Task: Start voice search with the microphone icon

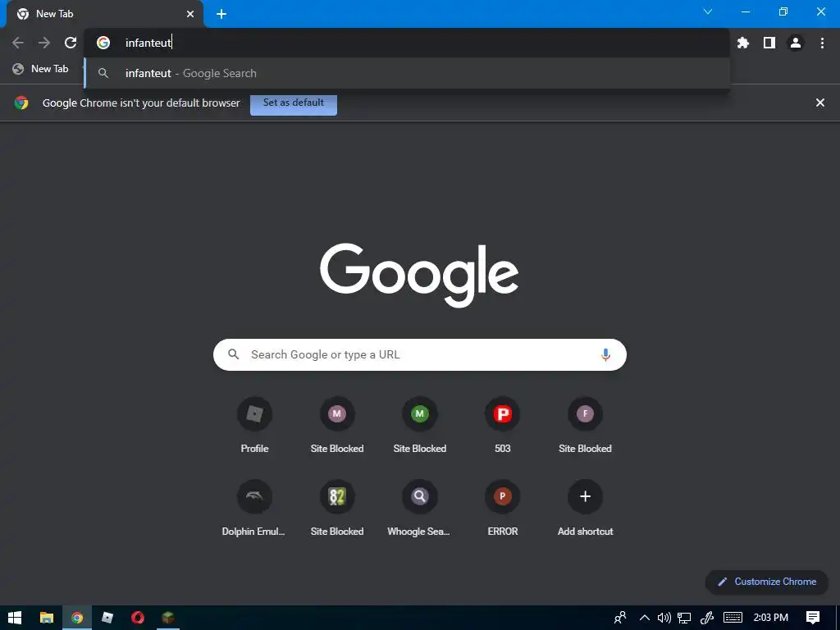Action: point(605,354)
